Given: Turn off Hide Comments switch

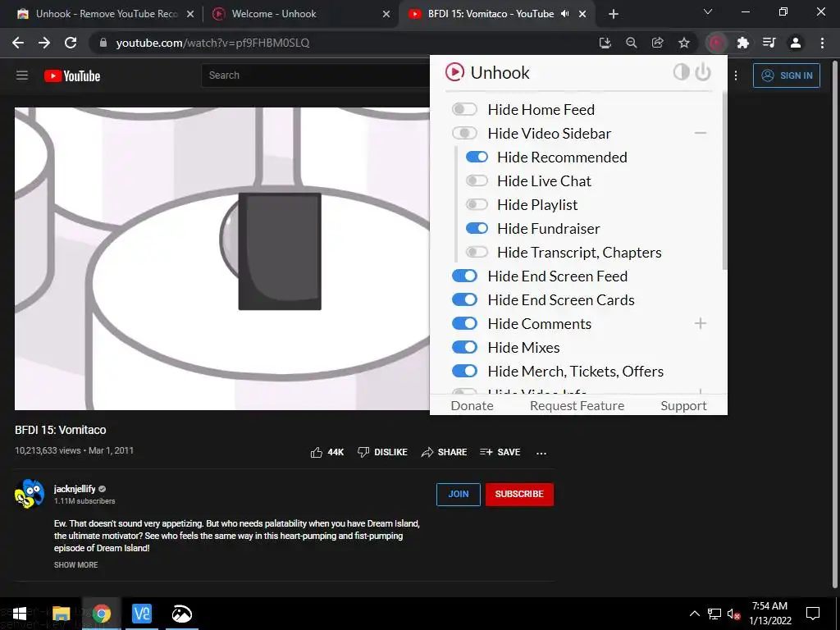Looking at the screenshot, I should (464, 323).
